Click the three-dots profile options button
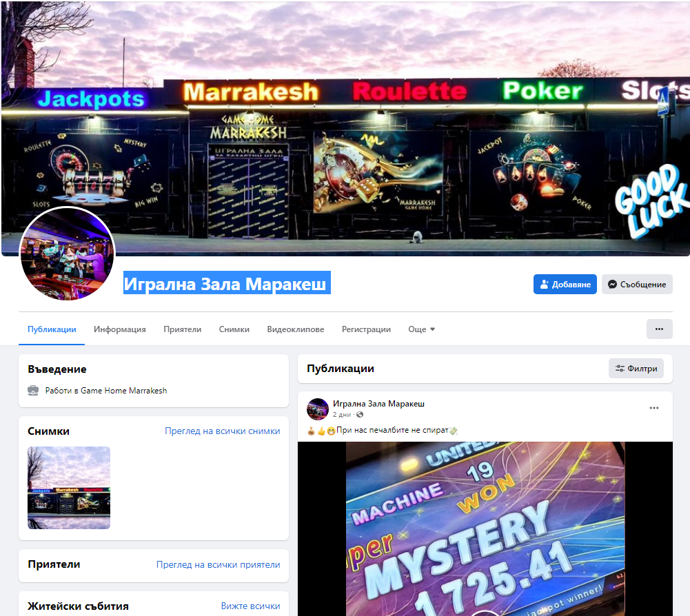The width and height of the screenshot is (690, 616). tap(659, 329)
